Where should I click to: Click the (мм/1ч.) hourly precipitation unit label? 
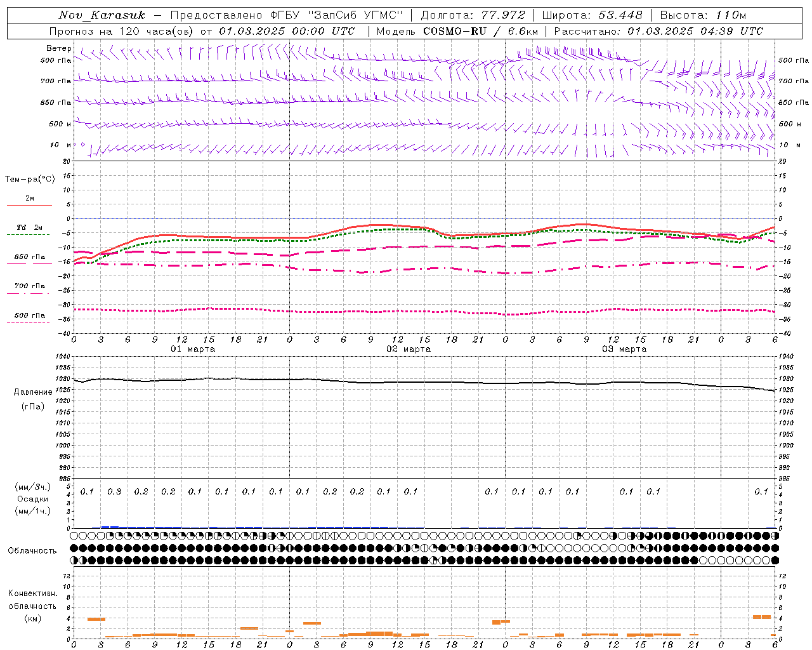pyautogui.click(x=33, y=511)
